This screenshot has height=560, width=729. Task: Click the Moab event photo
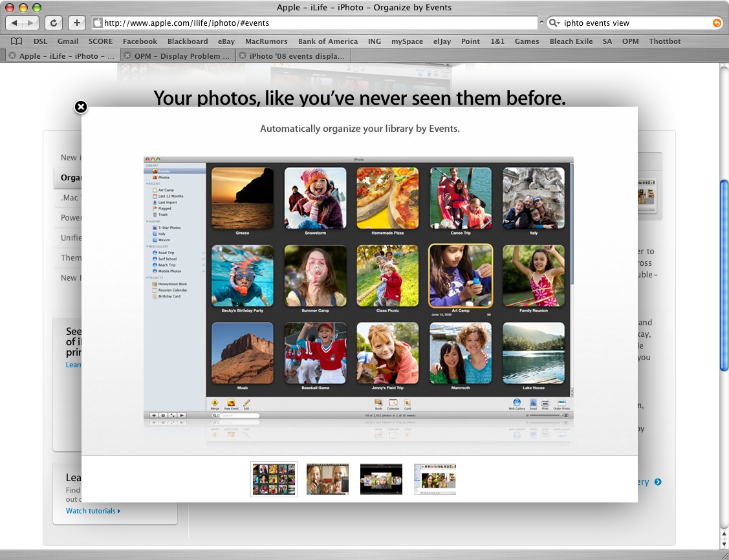[x=243, y=353]
